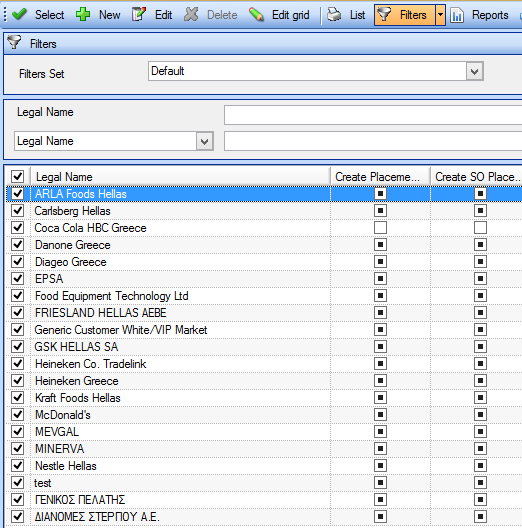Click the Danone Greece name cell
Image resolution: width=522 pixels, height=528 pixels.
pos(180,244)
